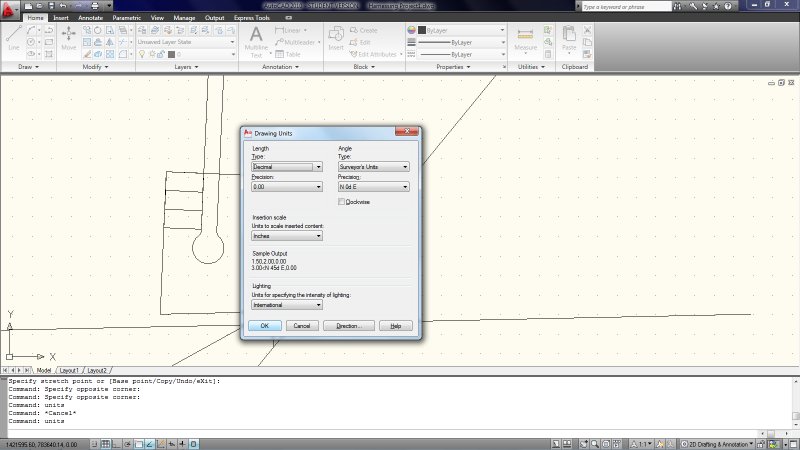Select the Line tool in Draw panel
800x450 pixels.
click(14, 38)
